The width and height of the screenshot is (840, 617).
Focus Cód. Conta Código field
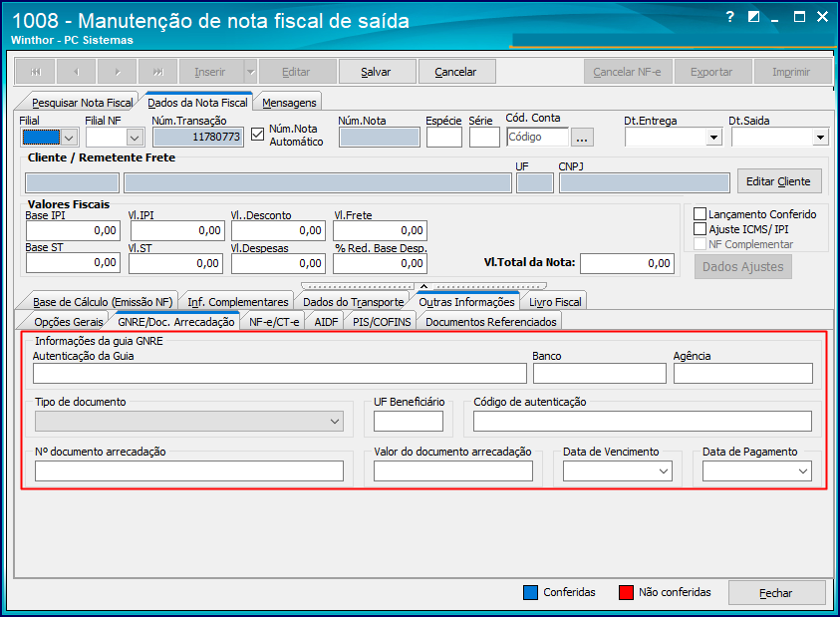point(537,137)
